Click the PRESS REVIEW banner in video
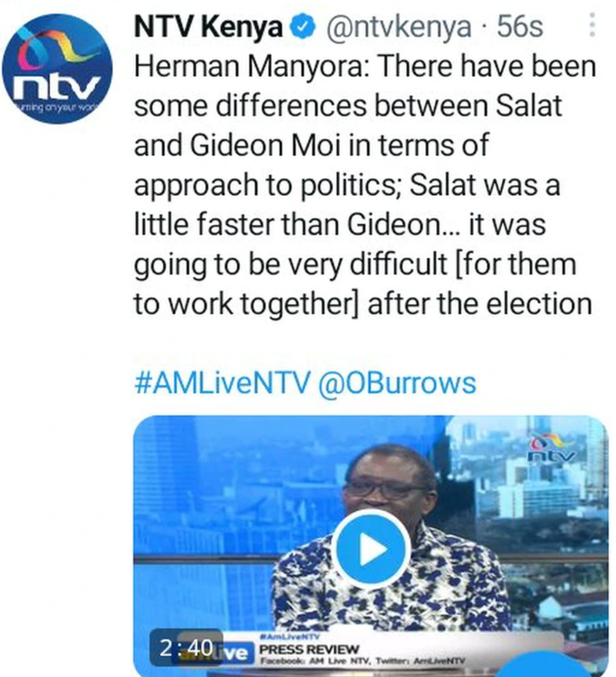 pos(309,649)
